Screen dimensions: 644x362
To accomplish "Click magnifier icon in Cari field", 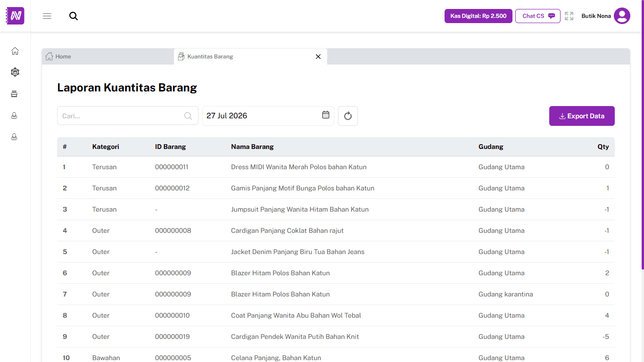I will click(188, 116).
